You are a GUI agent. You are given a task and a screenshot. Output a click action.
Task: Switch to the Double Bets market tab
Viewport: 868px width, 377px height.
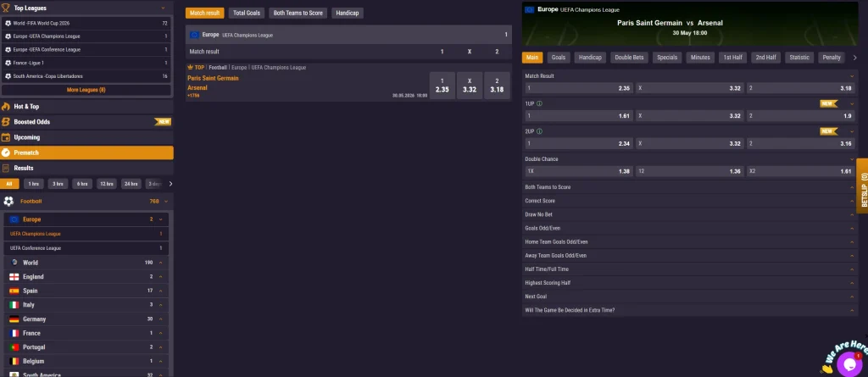coord(630,57)
